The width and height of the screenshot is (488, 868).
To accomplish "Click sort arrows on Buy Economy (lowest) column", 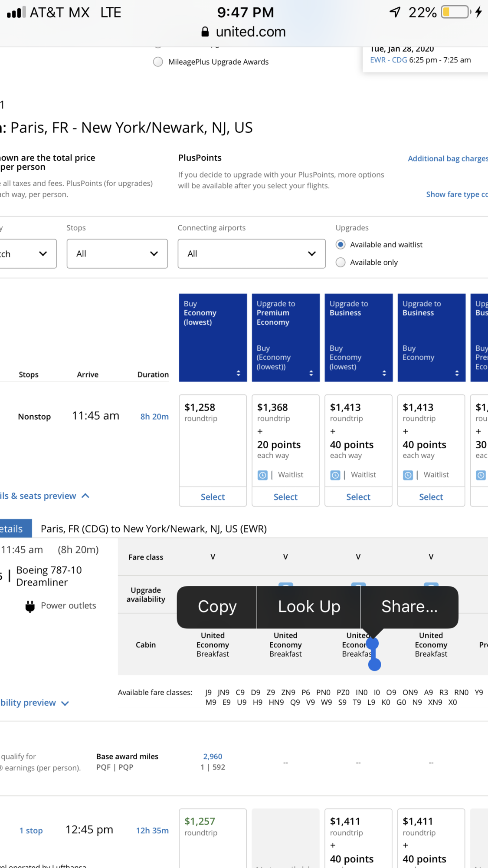I will [238, 373].
